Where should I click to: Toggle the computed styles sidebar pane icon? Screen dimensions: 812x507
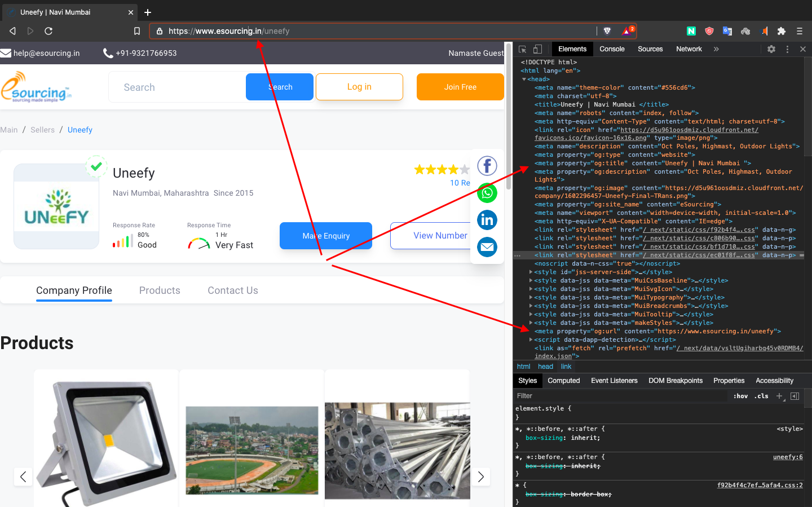coord(795,396)
